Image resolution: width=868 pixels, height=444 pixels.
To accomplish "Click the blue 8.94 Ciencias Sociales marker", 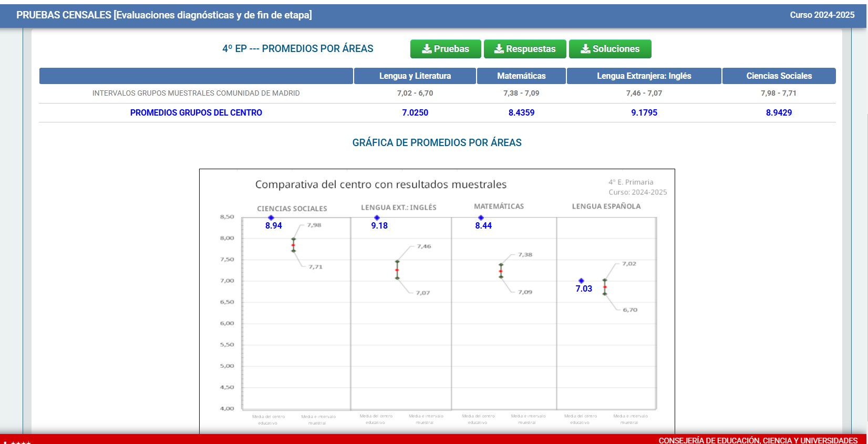I will pyautogui.click(x=271, y=218).
